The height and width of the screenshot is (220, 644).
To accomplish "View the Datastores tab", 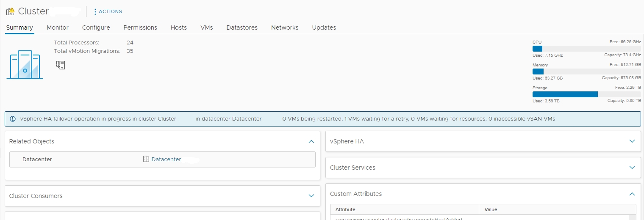I will 242,27.
